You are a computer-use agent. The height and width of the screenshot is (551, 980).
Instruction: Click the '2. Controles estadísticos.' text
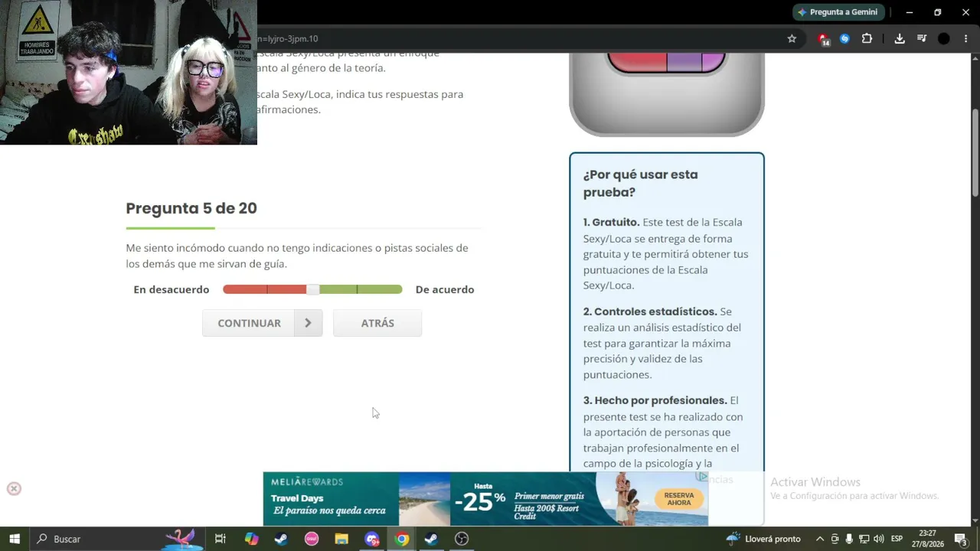[x=650, y=311]
